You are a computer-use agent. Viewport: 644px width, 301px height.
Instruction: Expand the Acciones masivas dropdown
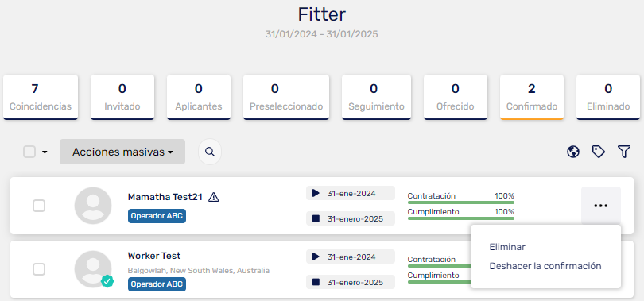click(122, 152)
